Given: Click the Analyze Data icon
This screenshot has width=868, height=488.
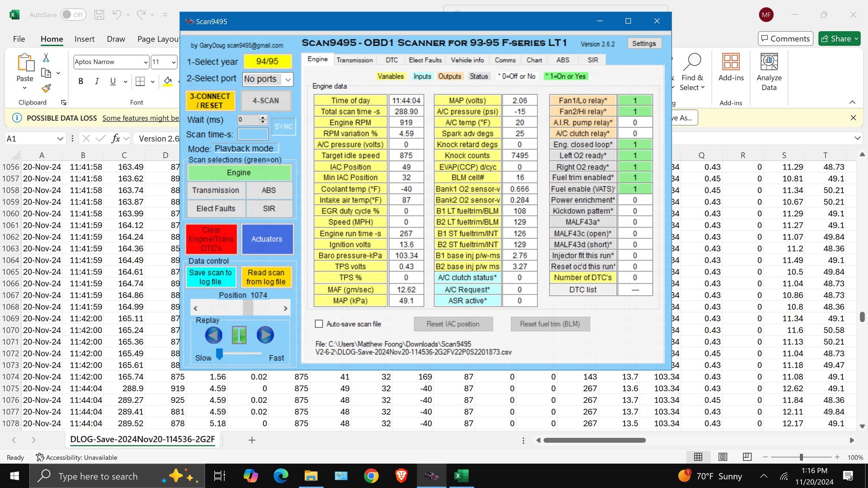Looking at the screenshot, I should click(769, 62).
